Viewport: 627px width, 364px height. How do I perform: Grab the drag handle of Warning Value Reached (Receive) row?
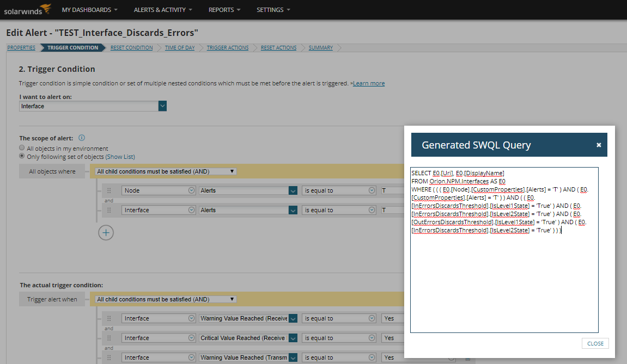coord(109,318)
